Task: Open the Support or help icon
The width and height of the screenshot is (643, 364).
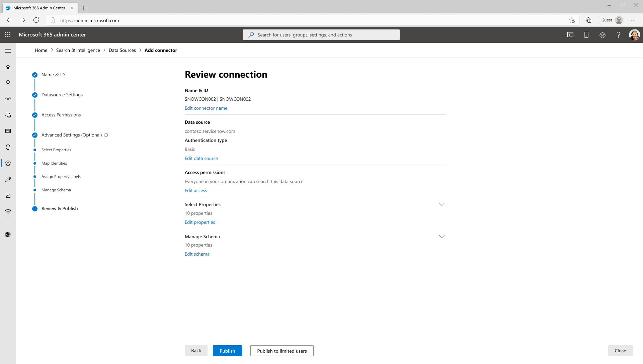Action: click(618, 34)
